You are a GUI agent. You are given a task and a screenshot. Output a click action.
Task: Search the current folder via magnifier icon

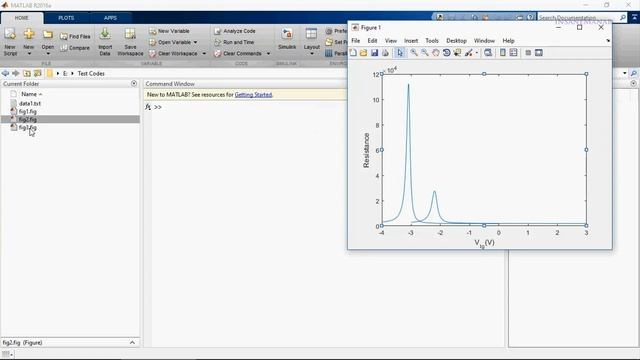tap(633, 73)
